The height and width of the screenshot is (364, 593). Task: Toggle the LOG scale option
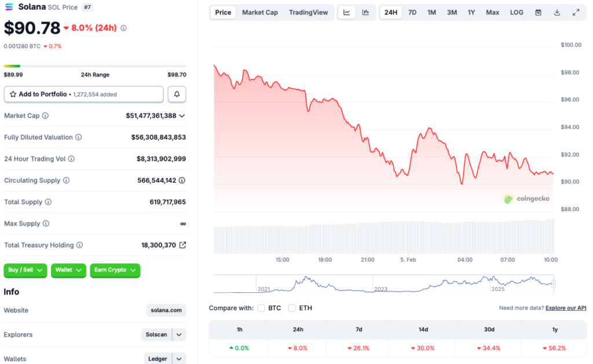(517, 12)
